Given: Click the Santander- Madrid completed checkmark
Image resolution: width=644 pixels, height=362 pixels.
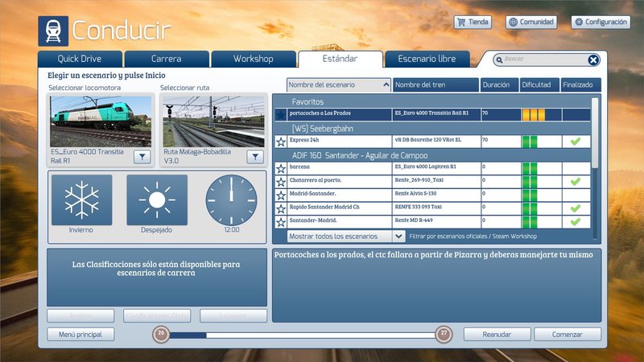Looking at the screenshot, I should pyautogui.click(x=576, y=222).
